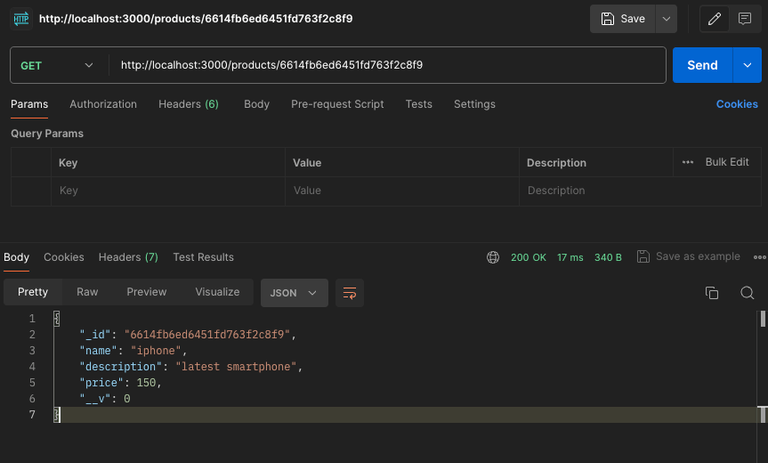Click the pencil edit icon
768x463 pixels.
(x=715, y=19)
